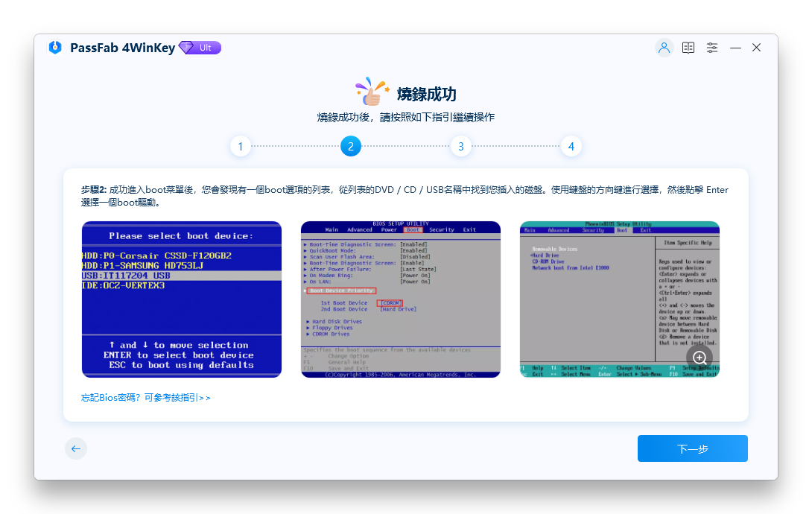
Task: Click the 下一步 button
Action: (x=692, y=448)
